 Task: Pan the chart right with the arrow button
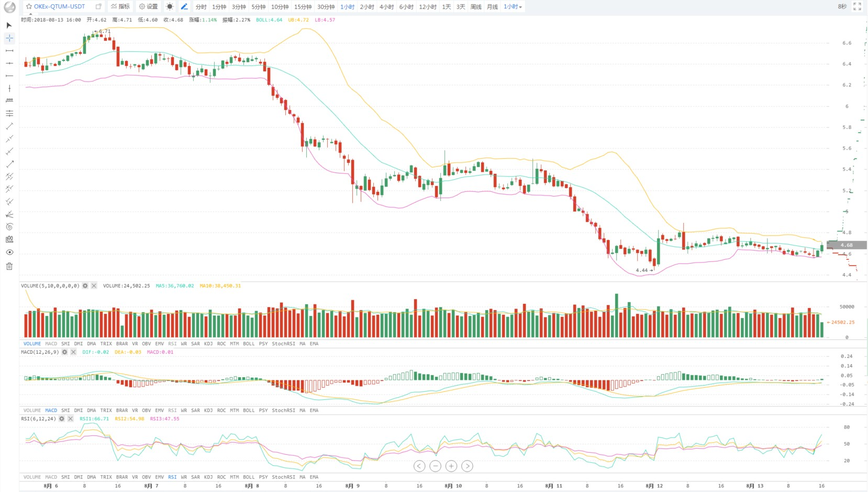[468, 466]
